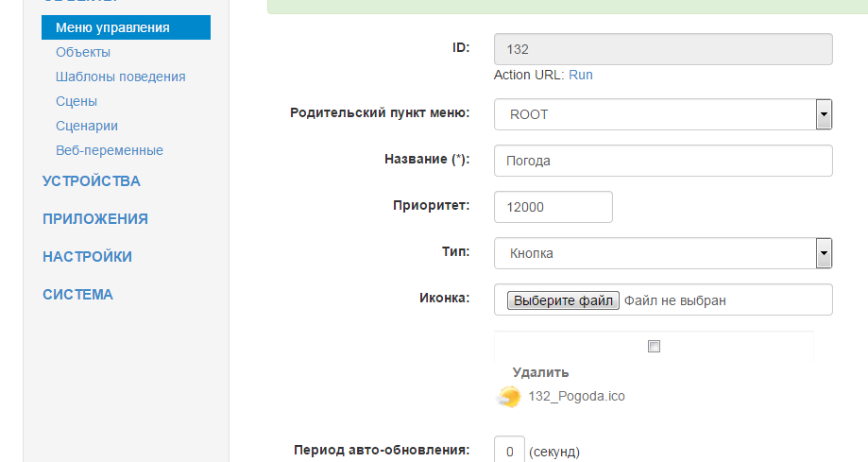The image size is (868, 462).
Task: Focus the Период авто-обновления seconds field
Action: click(509, 451)
